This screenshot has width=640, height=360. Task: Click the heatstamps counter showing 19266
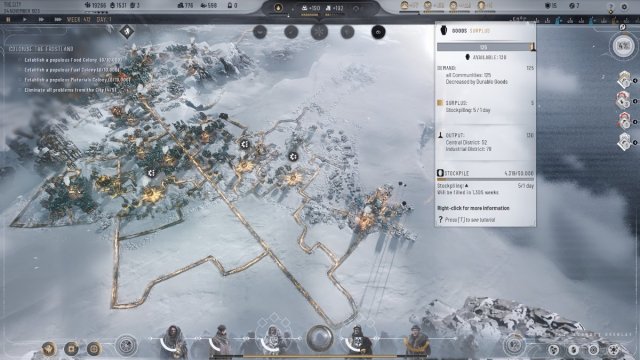coord(96,5)
